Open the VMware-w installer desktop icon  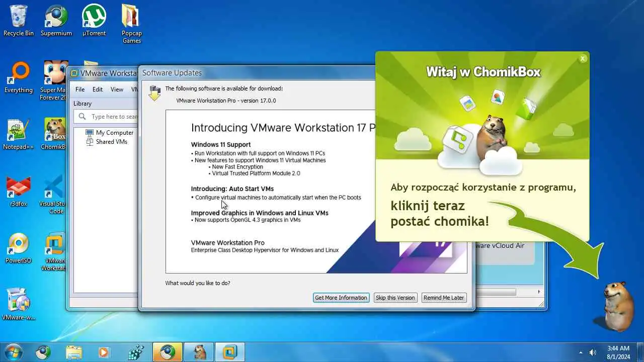(x=19, y=305)
